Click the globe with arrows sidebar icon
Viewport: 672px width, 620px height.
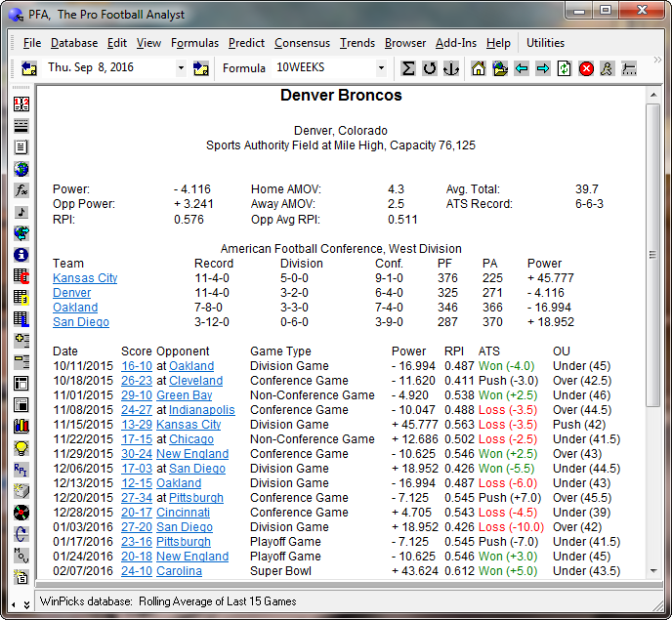coord(21,233)
